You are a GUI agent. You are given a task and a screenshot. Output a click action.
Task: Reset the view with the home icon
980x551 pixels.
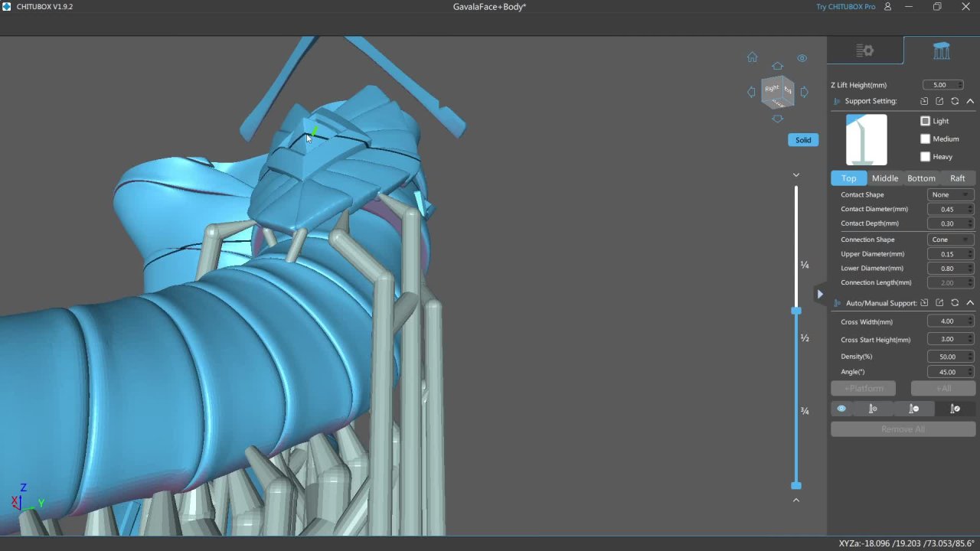tap(752, 57)
